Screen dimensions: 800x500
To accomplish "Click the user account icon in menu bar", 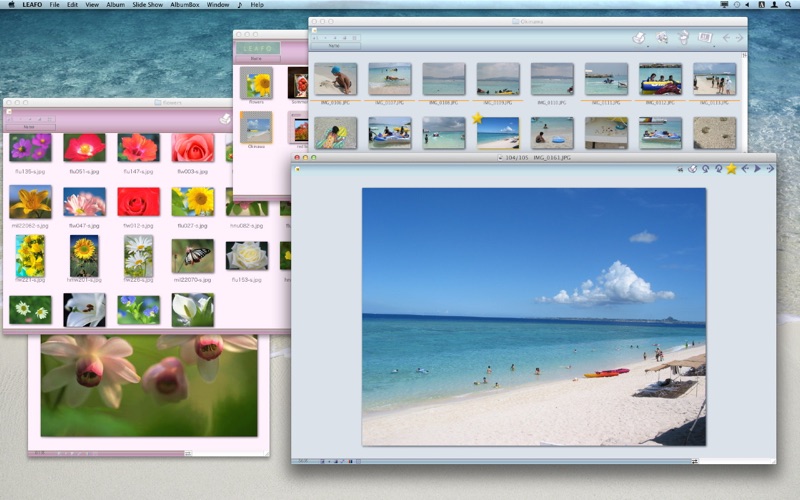I will [x=774, y=5].
